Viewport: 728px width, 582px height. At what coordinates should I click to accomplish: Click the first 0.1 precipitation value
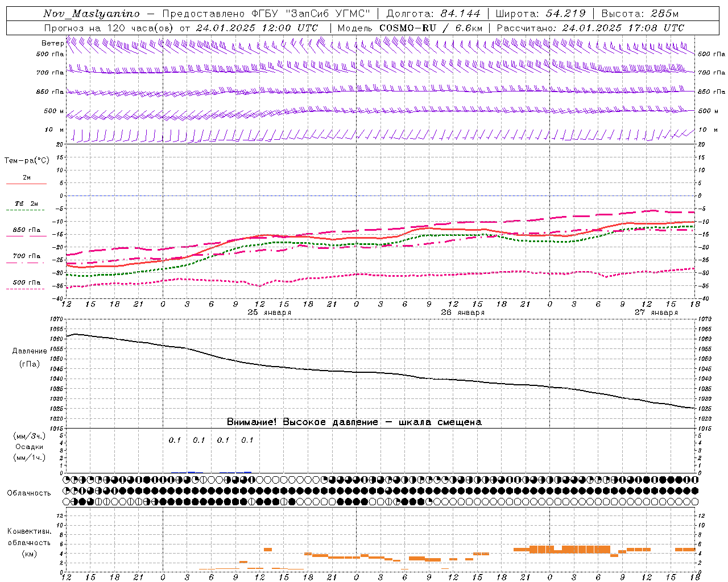coord(175,440)
